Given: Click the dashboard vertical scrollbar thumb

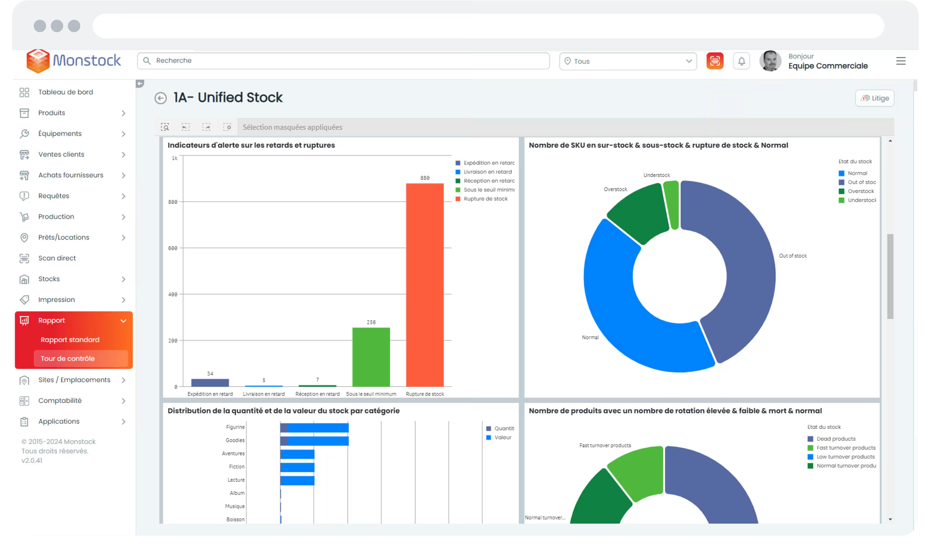Looking at the screenshot, I should click(x=890, y=276).
